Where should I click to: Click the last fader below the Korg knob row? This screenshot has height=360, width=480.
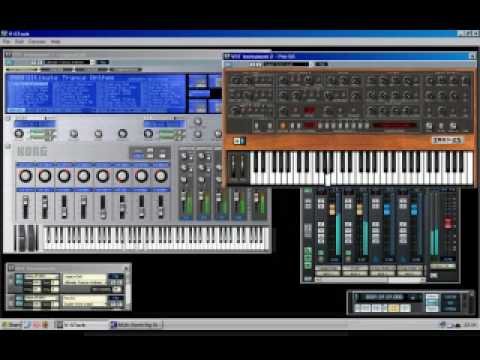(161, 207)
